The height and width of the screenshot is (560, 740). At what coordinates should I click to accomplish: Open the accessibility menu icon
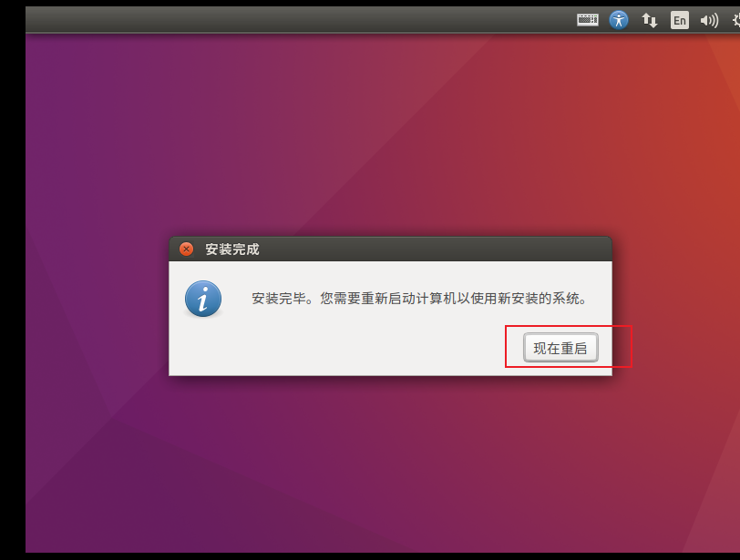[619, 20]
